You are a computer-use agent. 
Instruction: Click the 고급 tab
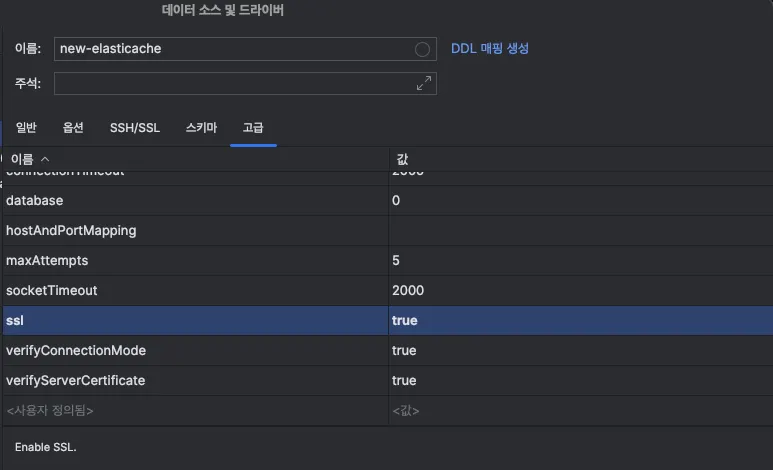click(253, 128)
